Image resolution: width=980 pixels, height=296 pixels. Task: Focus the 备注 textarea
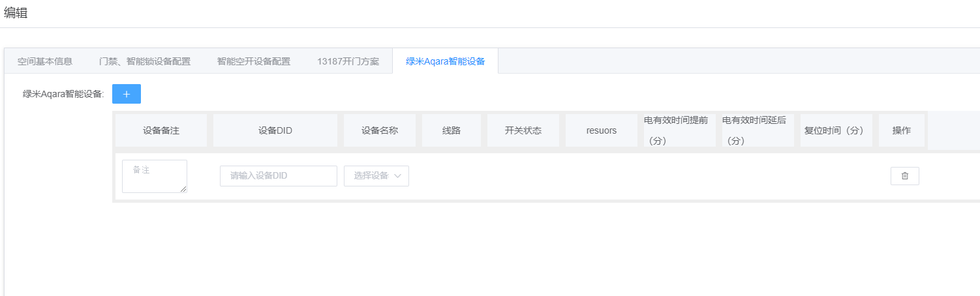click(x=155, y=176)
